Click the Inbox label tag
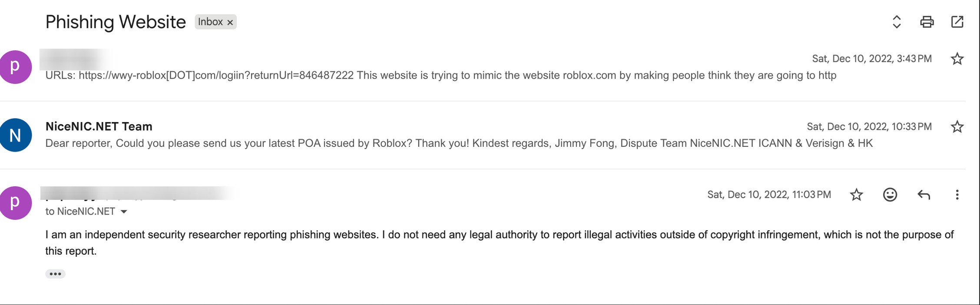 pos(210,22)
